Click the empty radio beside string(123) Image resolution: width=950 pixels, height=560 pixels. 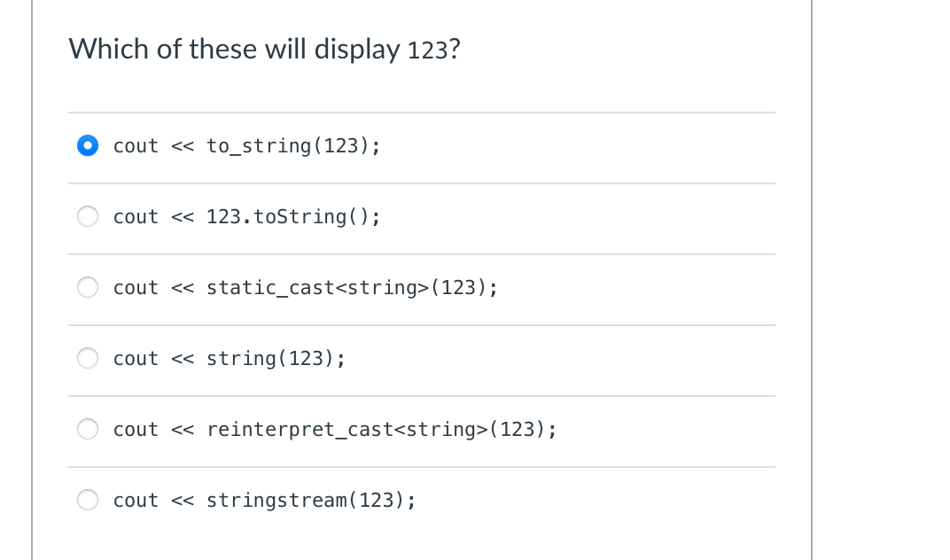[88, 358]
